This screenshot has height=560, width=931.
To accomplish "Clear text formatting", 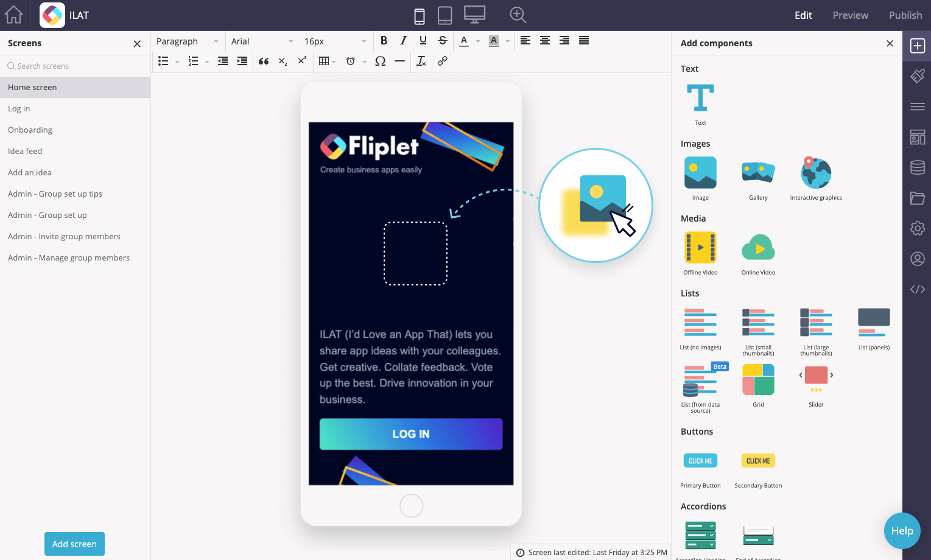I will click(421, 61).
